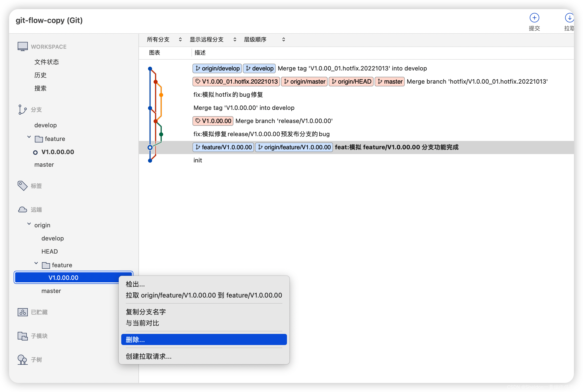Click the origin feature folder icon
583x392 pixels.
46,265
